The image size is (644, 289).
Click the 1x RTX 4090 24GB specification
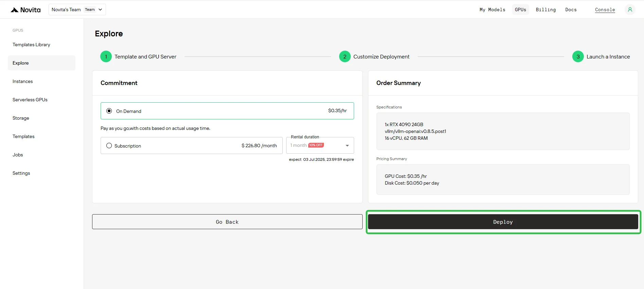click(404, 124)
